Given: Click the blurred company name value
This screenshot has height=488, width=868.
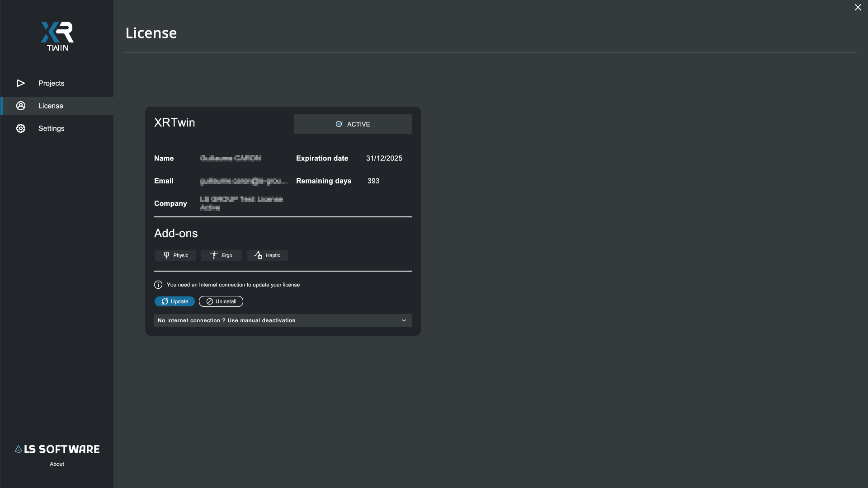Looking at the screenshot, I should [241, 203].
